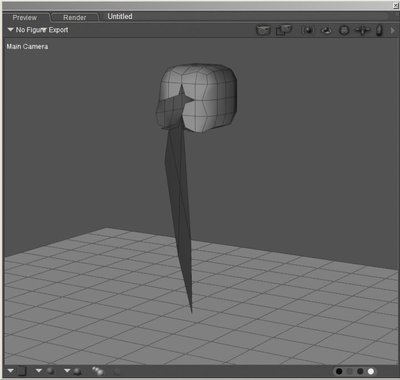
Task: Click the vertical capsule zoom control icon
Action: [x=379, y=30]
